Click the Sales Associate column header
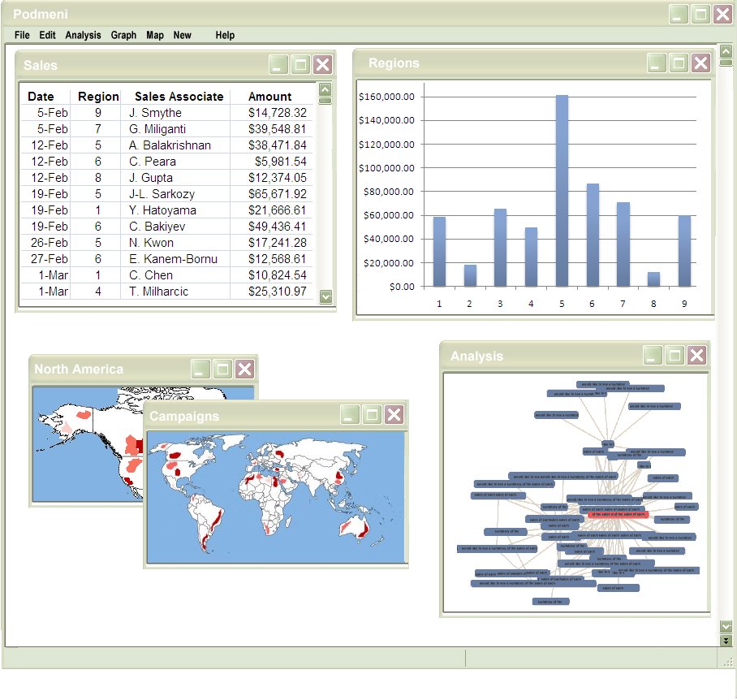 tap(179, 97)
